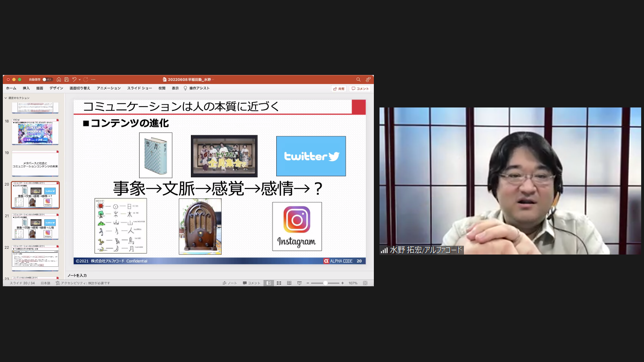Toggle the コメント pane in status bar
Viewport: 644px width, 362px height.
pyautogui.click(x=252, y=283)
